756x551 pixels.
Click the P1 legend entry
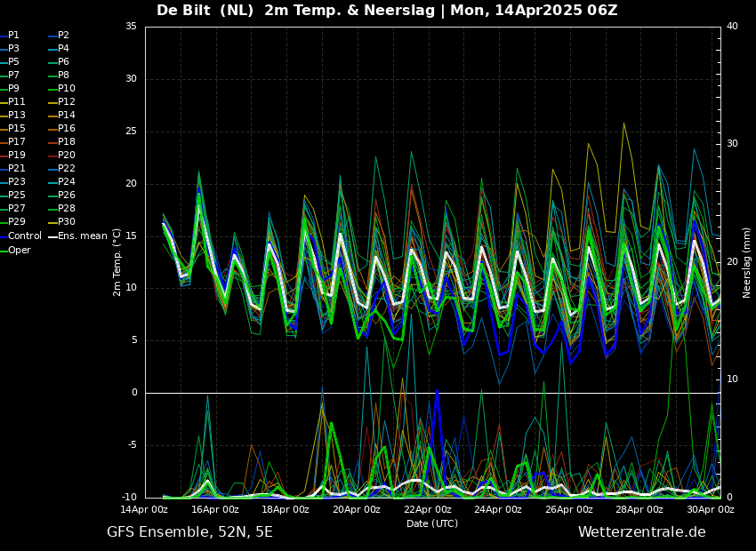(x=13, y=36)
